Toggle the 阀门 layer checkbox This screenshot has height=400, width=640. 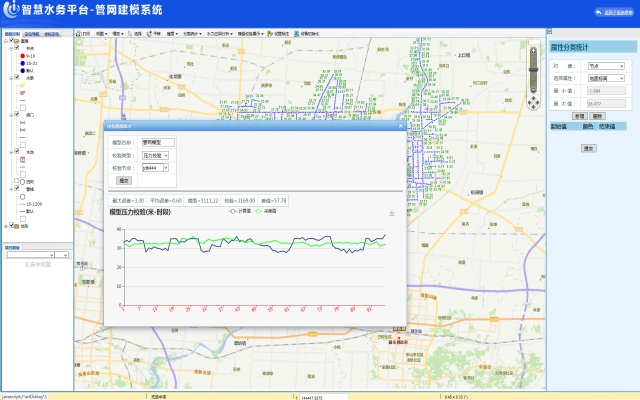click(x=17, y=114)
